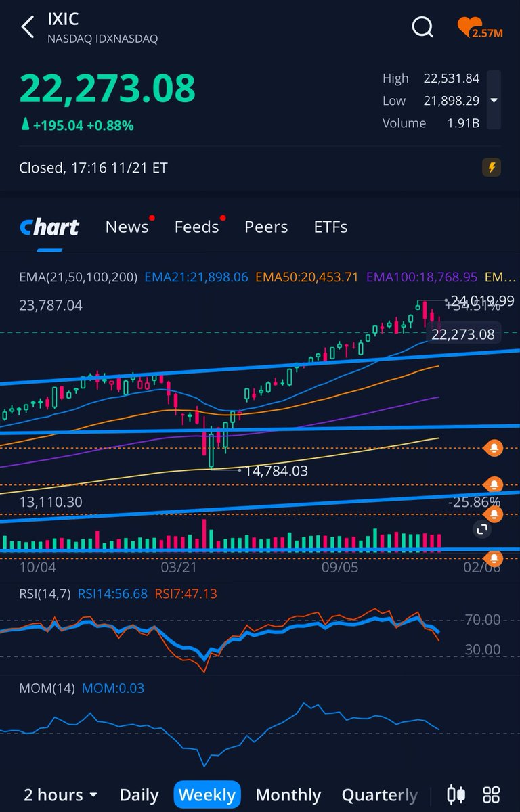
Task: Open the MOM(14) indicator settings
Action: (x=47, y=689)
